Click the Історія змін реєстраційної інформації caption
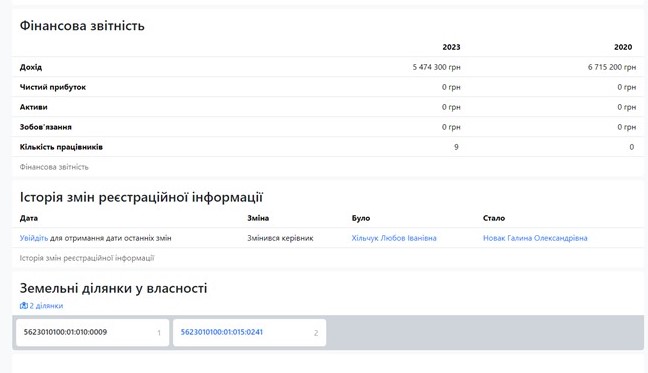This screenshot has width=648, height=373. pyautogui.click(x=87, y=258)
